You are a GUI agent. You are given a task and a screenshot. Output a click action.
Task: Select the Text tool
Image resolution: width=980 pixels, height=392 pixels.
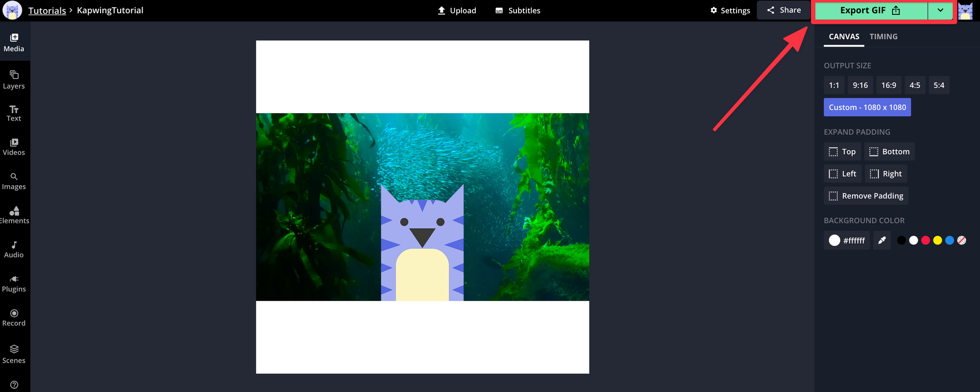click(14, 113)
